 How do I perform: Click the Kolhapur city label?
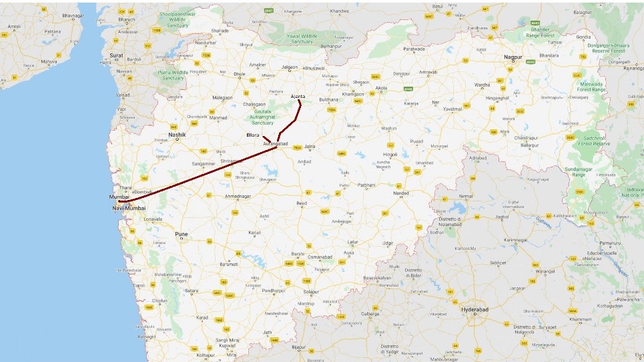point(206,355)
